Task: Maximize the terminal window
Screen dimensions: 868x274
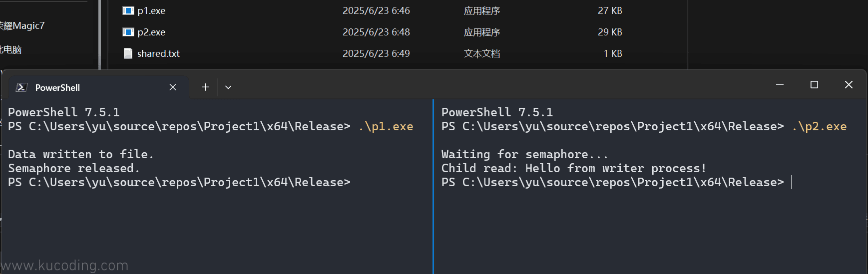Action: point(814,85)
